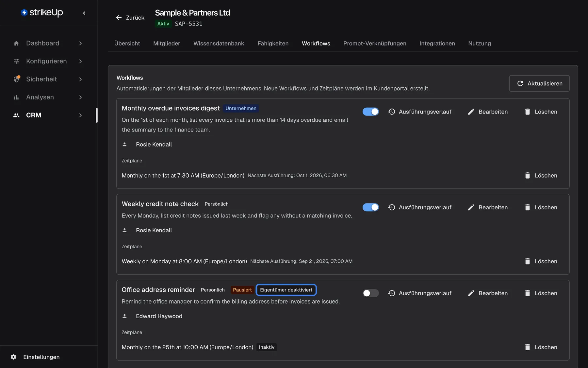
Task: Disable the Monthly overdue invoices digest toggle
Action: click(x=371, y=112)
